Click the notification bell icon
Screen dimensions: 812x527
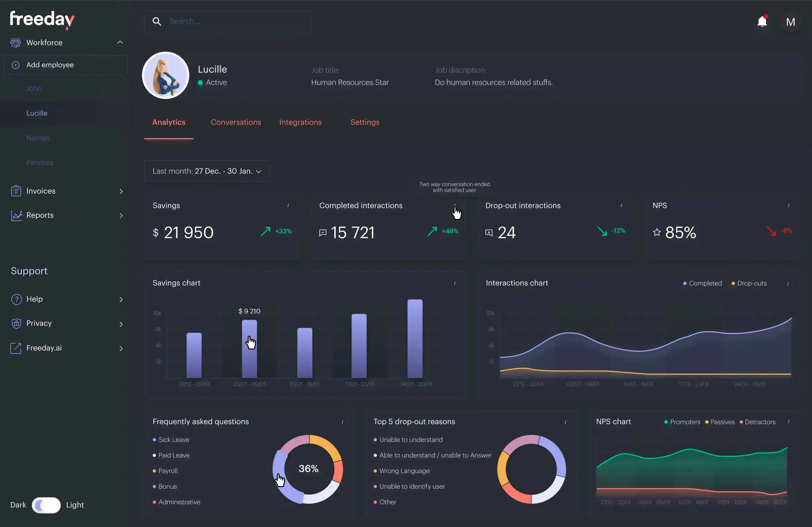(x=762, y=22)
